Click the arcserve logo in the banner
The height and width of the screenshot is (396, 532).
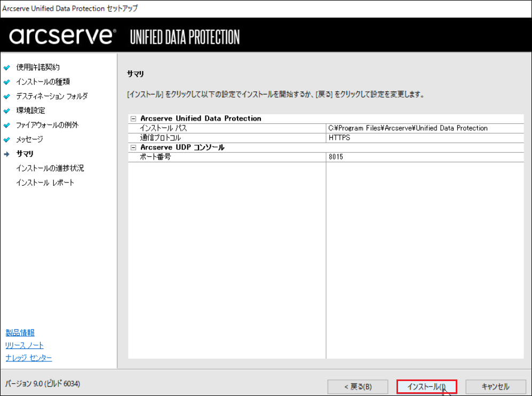pyautogui.click(x=63, y=36)
